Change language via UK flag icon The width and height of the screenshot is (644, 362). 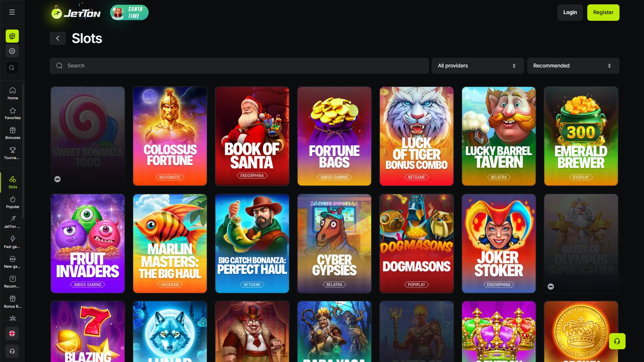click(x=12, y=333)
